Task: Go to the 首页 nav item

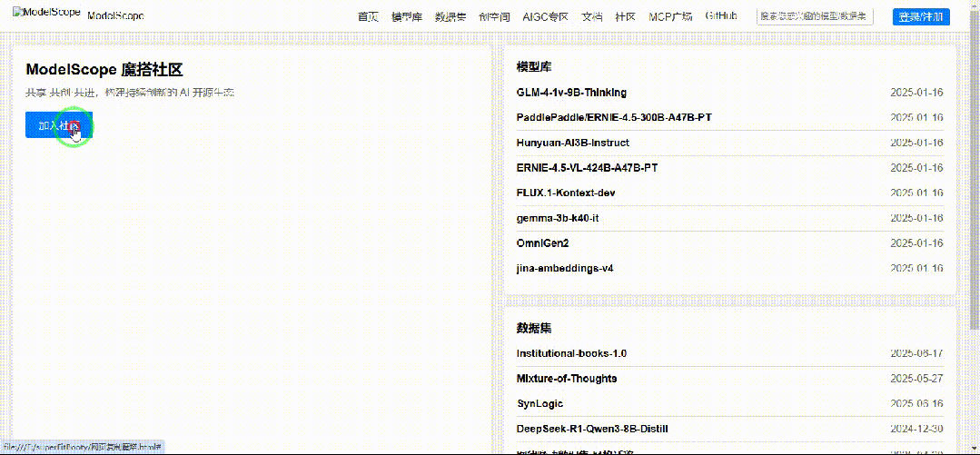Action: click(368, 17)
